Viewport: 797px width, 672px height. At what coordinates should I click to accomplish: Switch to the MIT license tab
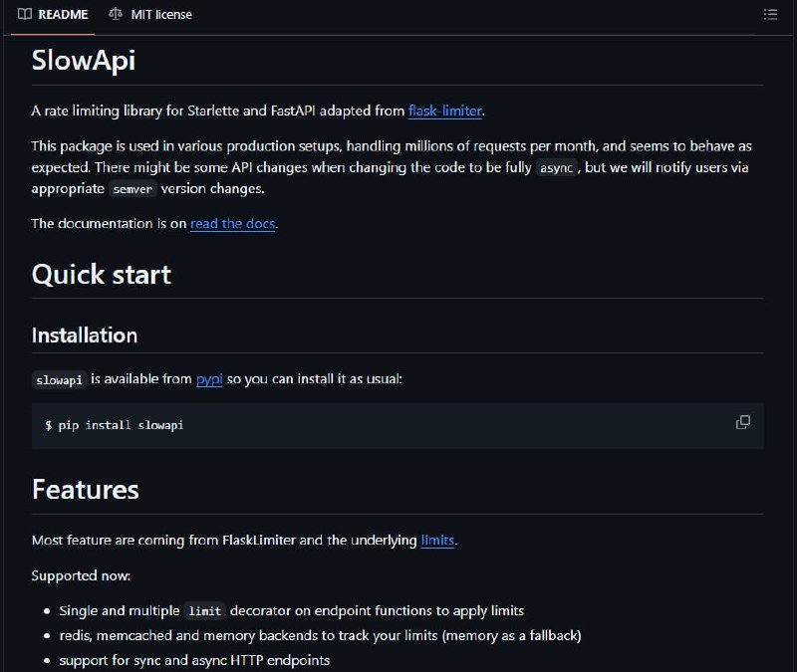(x=150, y=15)
